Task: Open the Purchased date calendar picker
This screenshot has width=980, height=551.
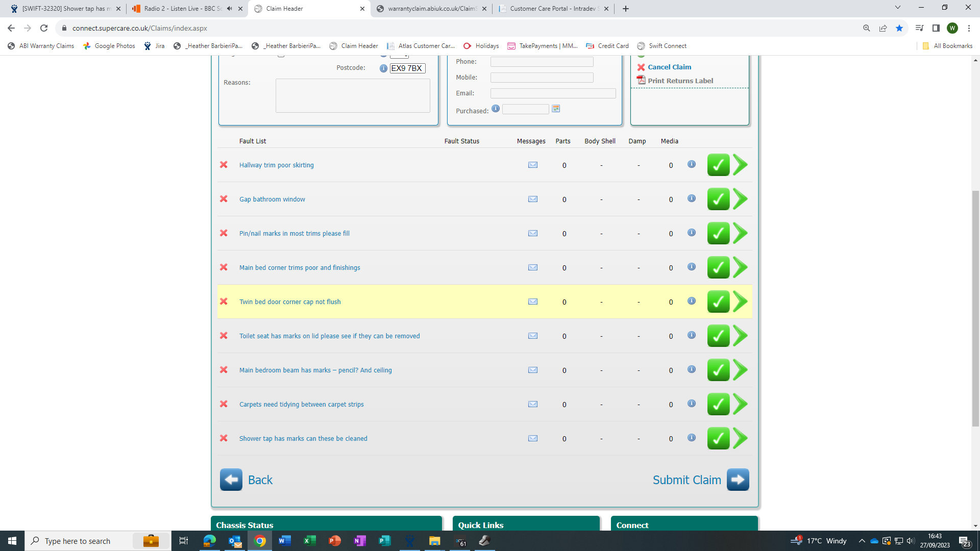Action: tap(556, 109)
